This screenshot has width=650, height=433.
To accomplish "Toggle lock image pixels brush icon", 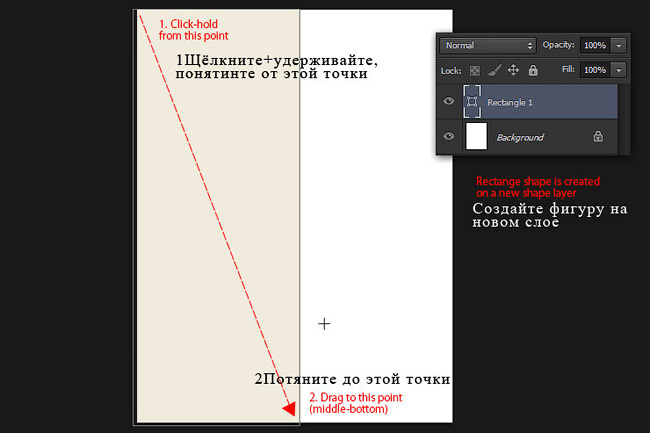I will click(x=494, y=70).
